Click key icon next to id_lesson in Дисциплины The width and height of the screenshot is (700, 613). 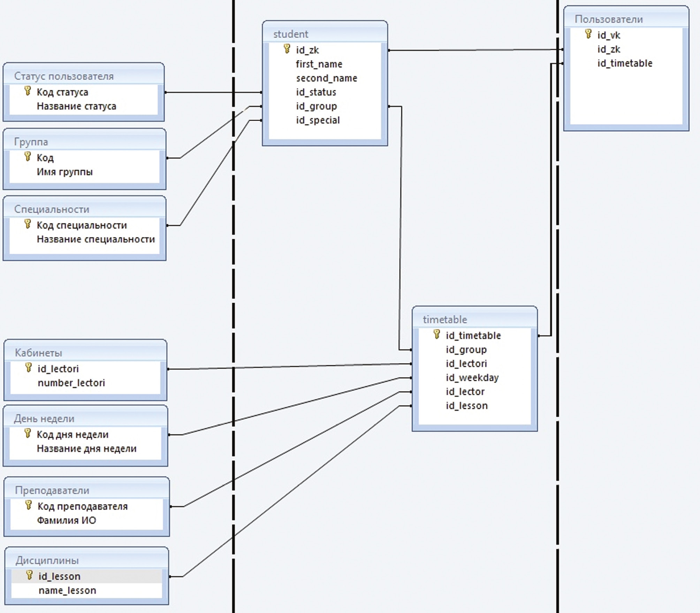point(30,575)
